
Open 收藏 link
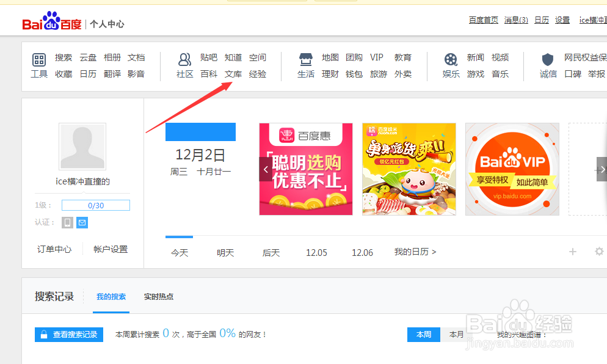64,74
